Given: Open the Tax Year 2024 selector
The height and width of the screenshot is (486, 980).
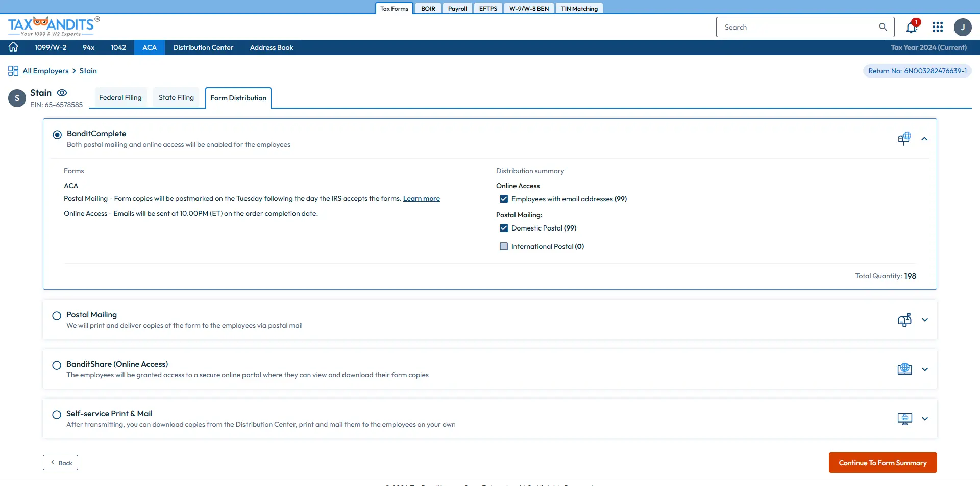Looking at the screenshot, I should 928,47.
